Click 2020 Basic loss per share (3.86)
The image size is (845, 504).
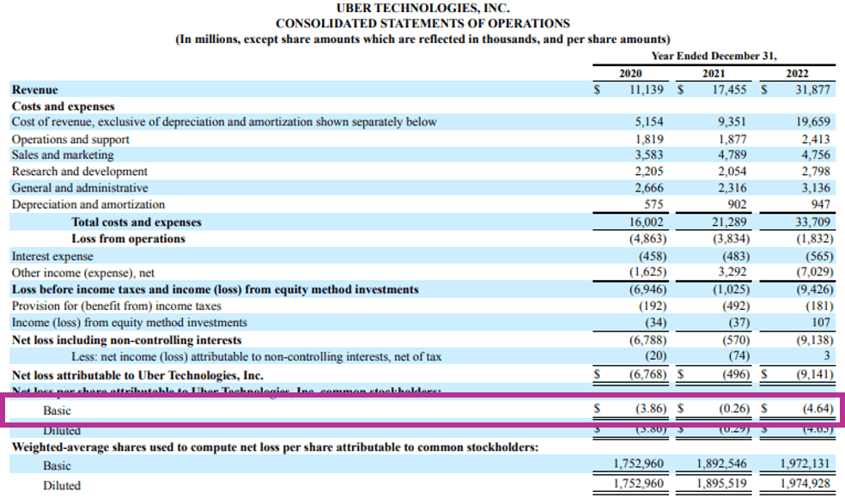click(x=651, y=409)
